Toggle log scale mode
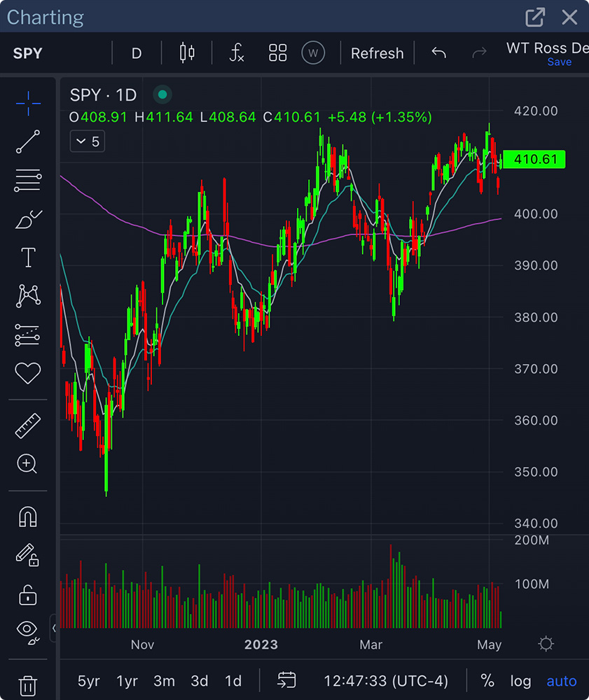The image size is (589, 700). (x=520, y=681)
